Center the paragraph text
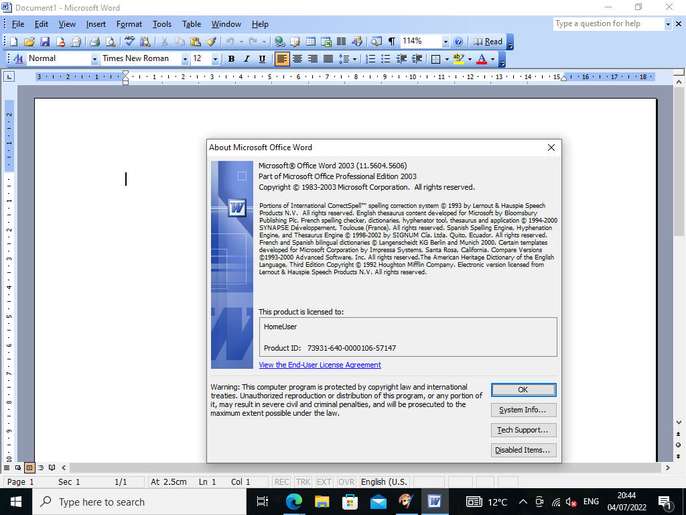 click(x=297, y=59)
